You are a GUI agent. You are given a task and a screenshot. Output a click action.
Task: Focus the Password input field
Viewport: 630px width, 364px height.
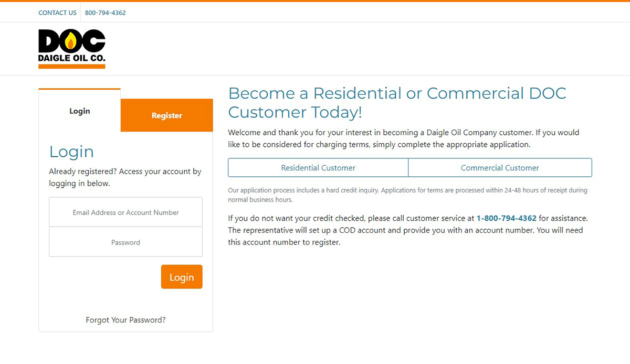pyautogui.click(x=125, y=242)
